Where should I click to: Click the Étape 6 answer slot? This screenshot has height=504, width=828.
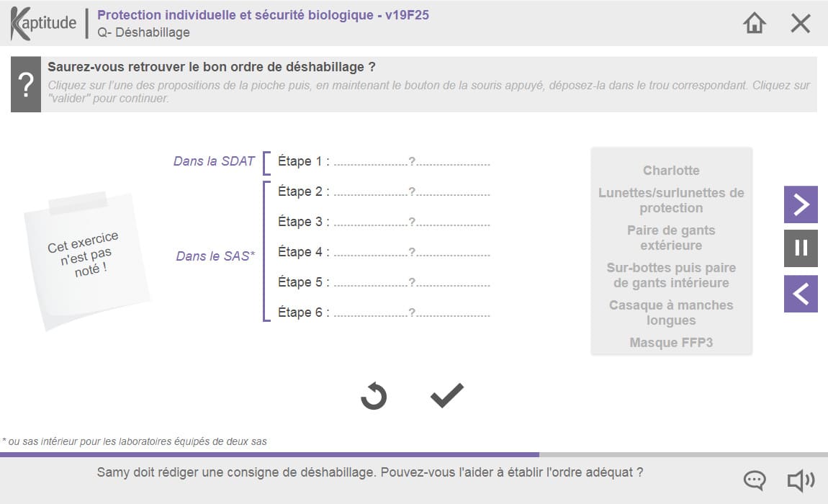(x=412, y=313)
